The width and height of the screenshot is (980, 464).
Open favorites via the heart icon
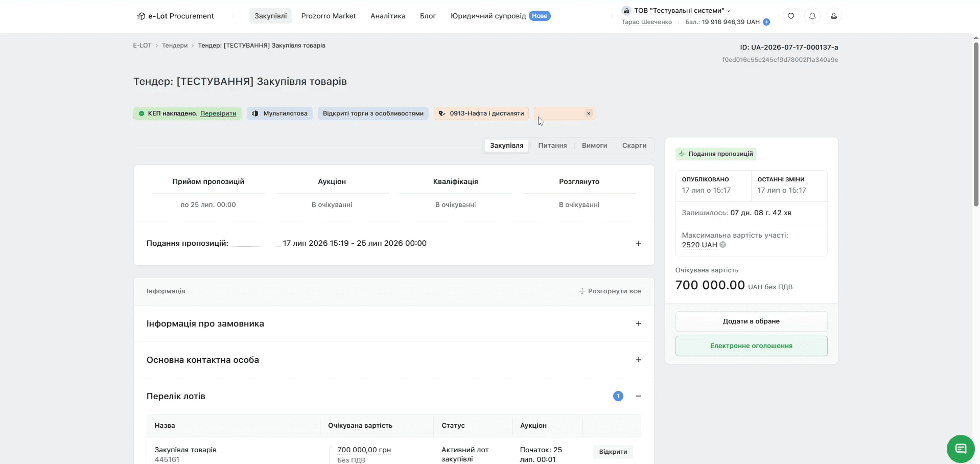tap(791, 16)
